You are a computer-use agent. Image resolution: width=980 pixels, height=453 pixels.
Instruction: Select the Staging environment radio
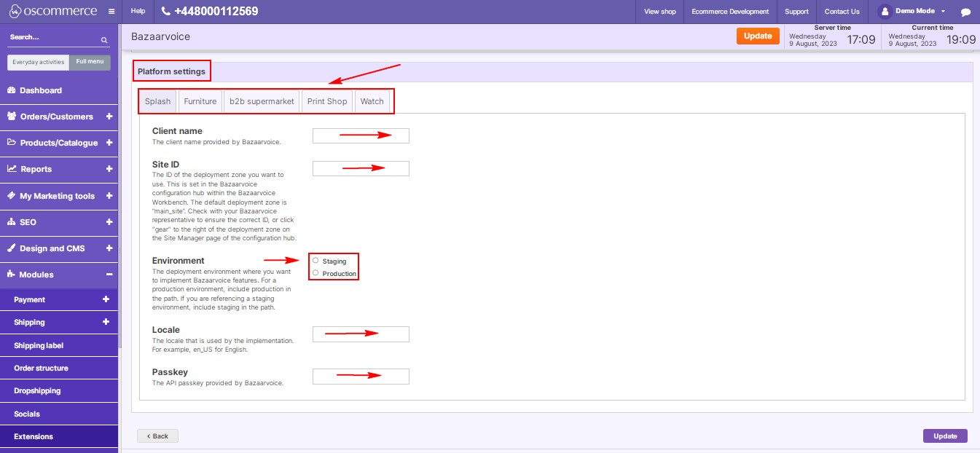coord(315,260)
